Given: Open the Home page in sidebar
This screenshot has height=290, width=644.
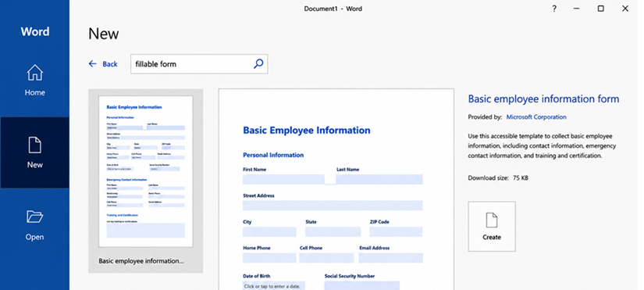Looking at the screenshot, I should (34, 81).
